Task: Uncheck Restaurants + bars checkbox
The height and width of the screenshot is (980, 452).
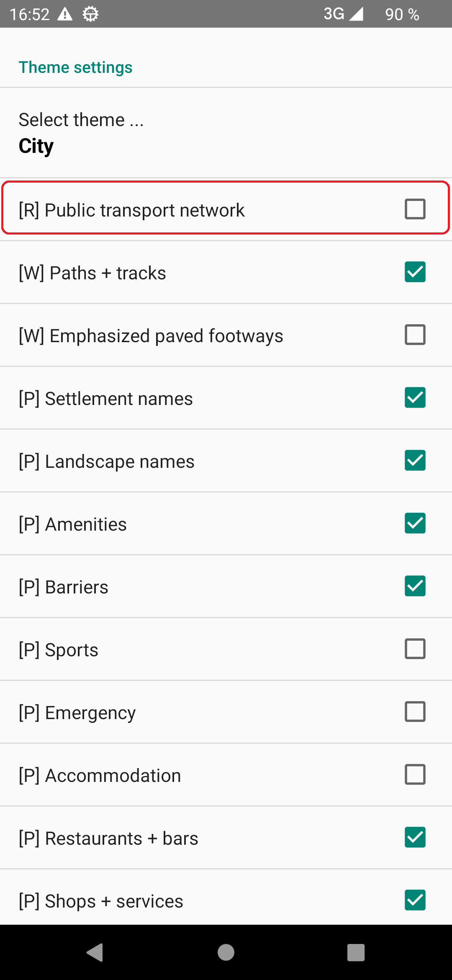Action: [x=415, y=837]
